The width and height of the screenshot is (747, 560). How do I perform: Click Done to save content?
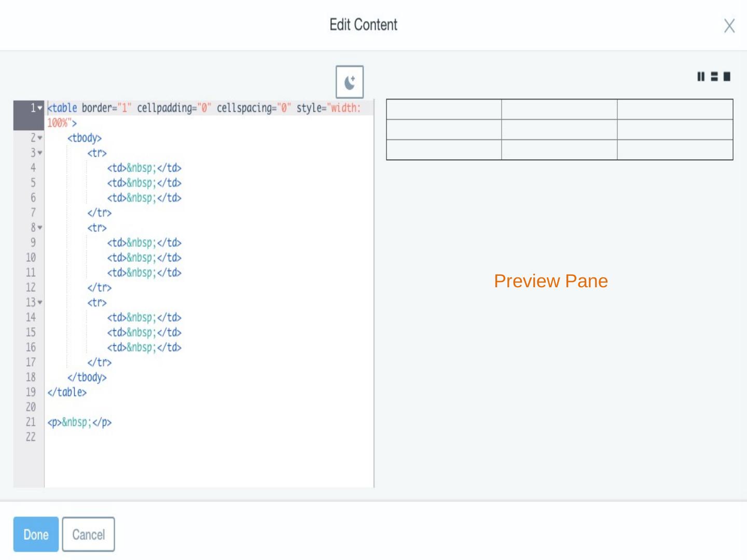tap(36, 534)
